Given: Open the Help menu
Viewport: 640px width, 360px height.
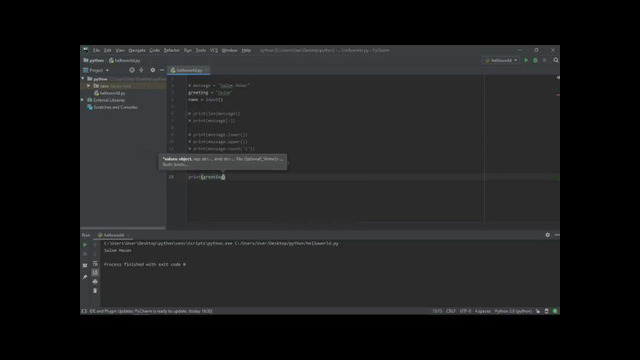Looking at the screenshot, I should coord(246,50).
